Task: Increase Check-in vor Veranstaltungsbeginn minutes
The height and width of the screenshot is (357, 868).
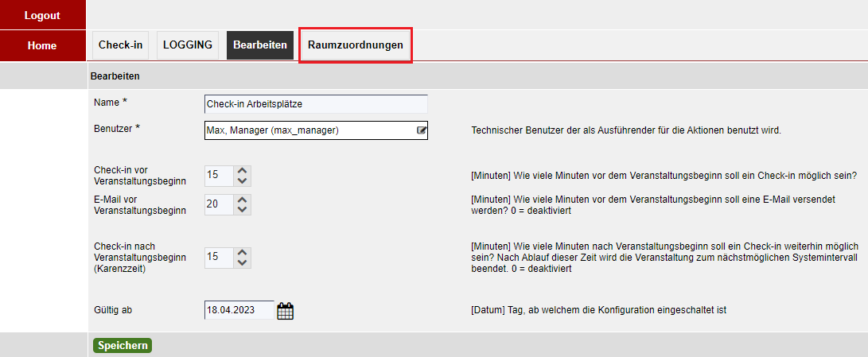Action: pos(242,170)
